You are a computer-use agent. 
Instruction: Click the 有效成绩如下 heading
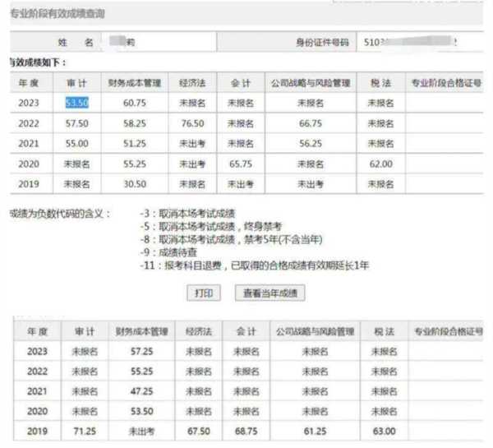point(38,62)
